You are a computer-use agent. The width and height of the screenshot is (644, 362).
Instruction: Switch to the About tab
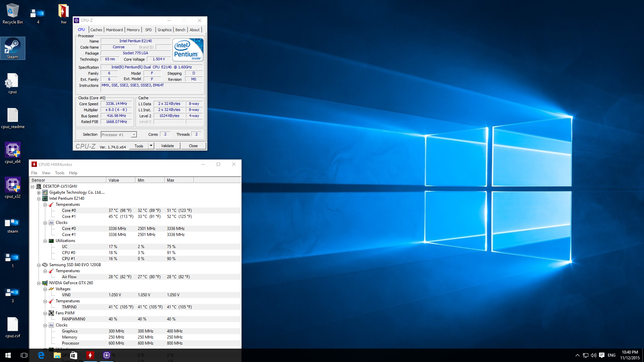point(195,30)
